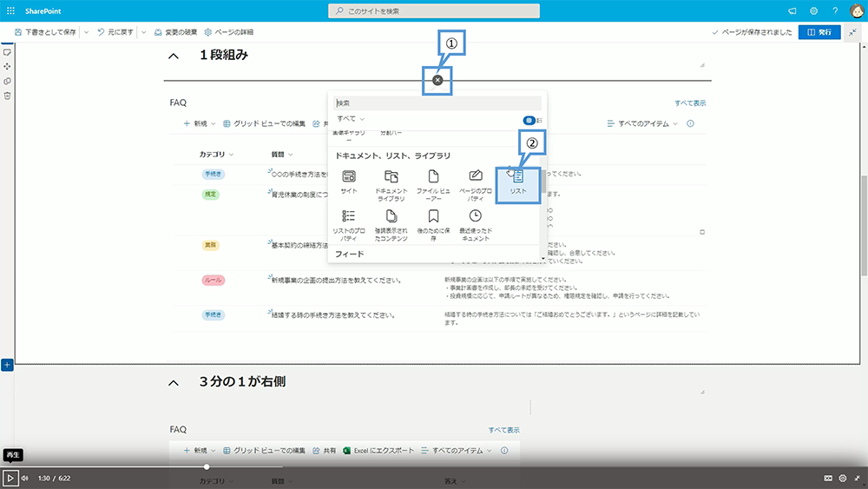Viewport: 868px width, 489px height.
Task: Select the 後のために保存 web part
Action: (433, 225)
